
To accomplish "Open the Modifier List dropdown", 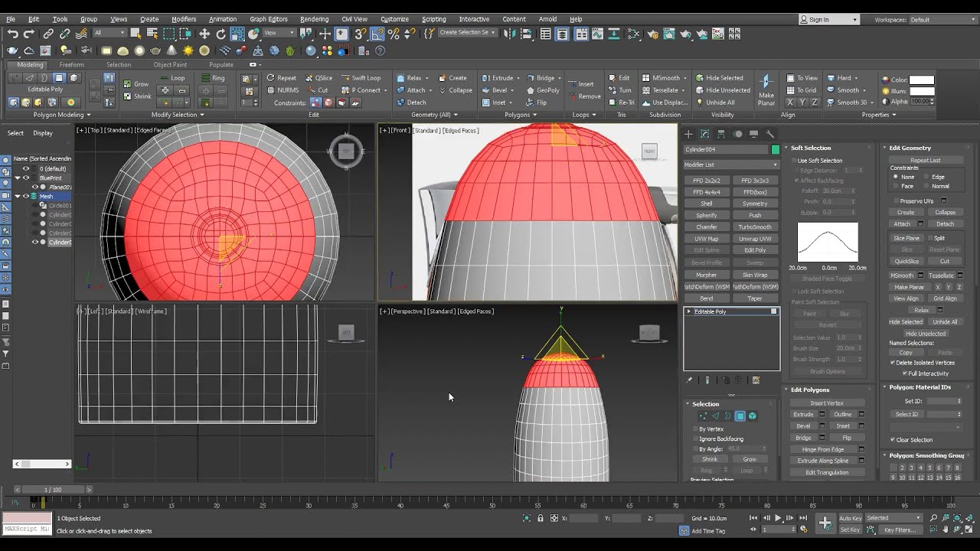I will click(x=731, y=165).
